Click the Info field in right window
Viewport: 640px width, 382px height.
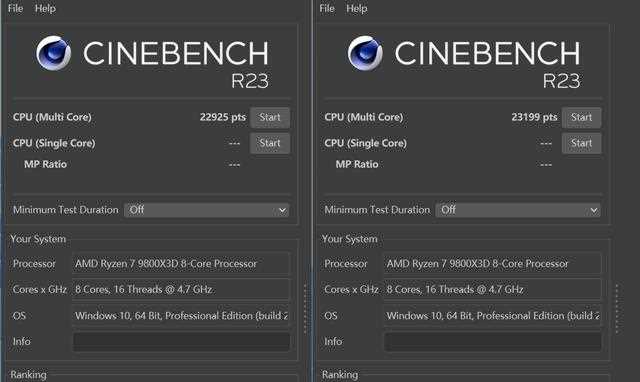[x=493, y=342]
